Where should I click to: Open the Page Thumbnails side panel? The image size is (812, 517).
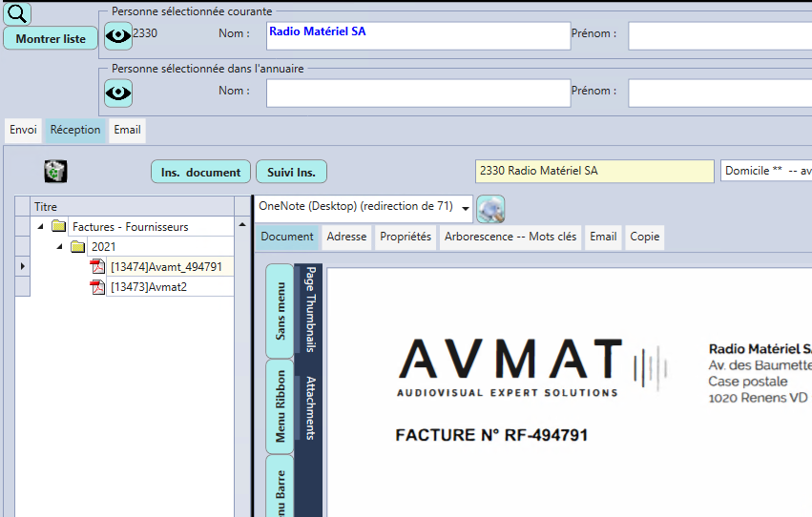(310, 309)
